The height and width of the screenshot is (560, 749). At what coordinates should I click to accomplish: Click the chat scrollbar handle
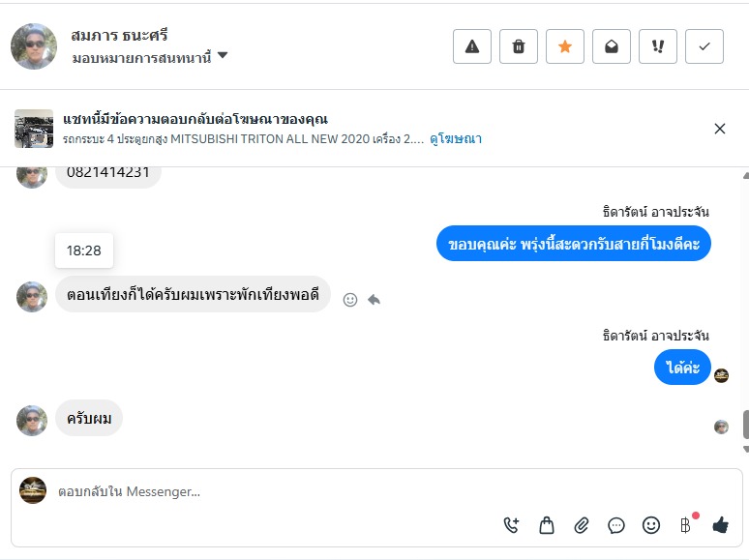tap(745, 425)
